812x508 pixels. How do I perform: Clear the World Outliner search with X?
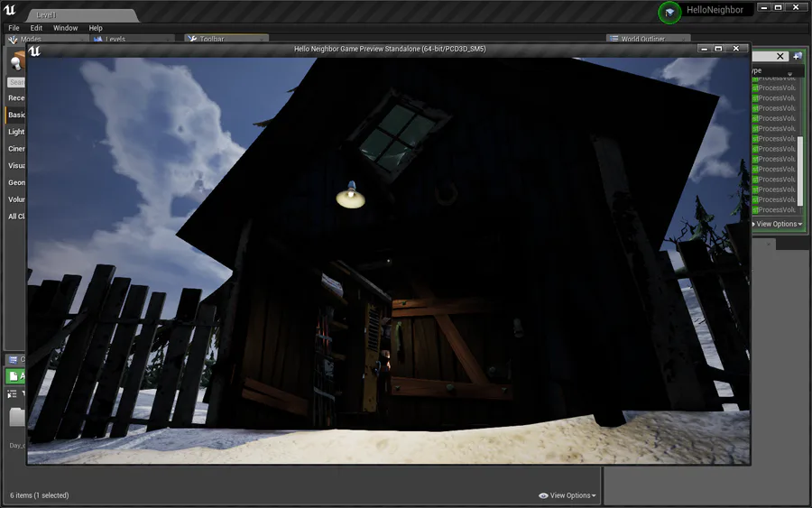[780, 56]
